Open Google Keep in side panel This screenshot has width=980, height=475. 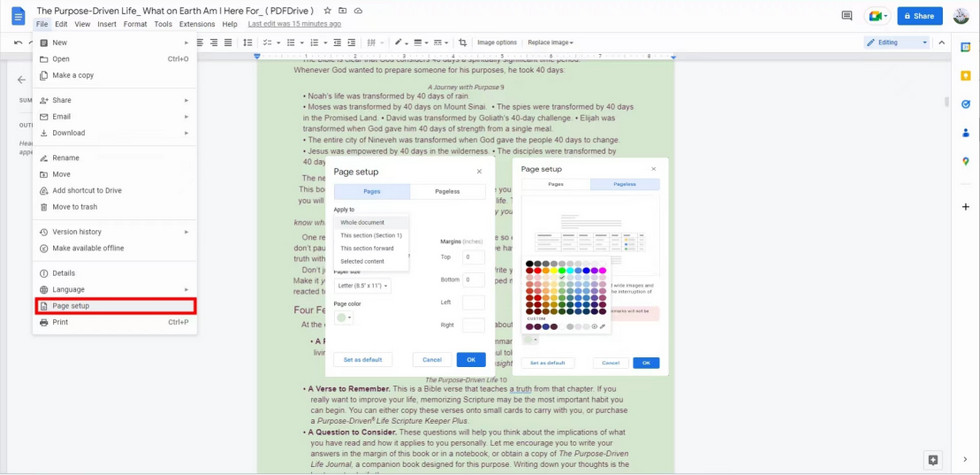pos(966,76)
